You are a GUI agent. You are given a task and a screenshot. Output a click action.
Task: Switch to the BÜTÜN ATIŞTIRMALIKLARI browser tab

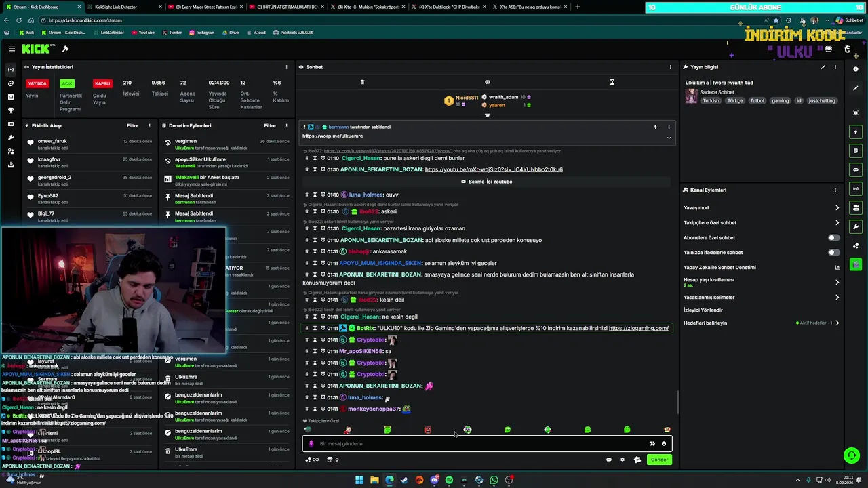coord(288,7)
